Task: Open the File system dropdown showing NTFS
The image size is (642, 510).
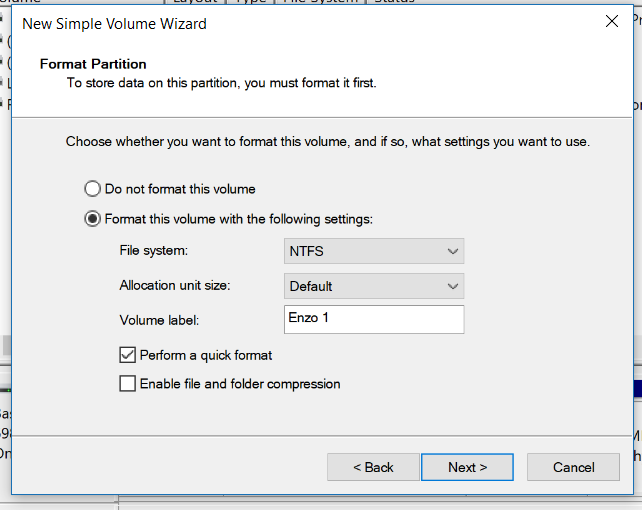Action: [374, 252]
